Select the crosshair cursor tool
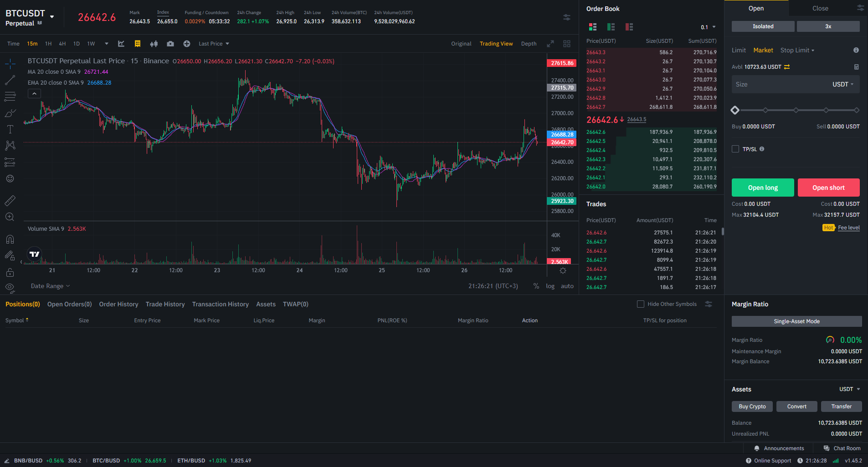The image size is (868, 467). (10, 64)
